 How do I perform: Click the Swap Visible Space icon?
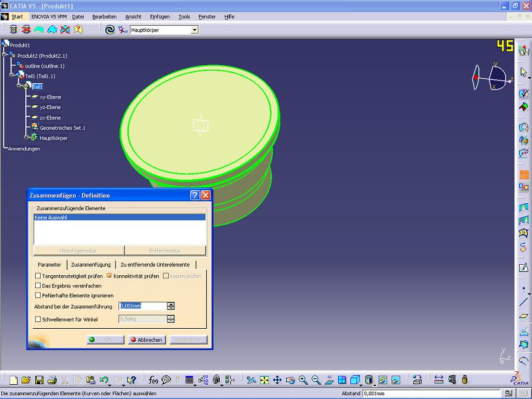[395, 380]
